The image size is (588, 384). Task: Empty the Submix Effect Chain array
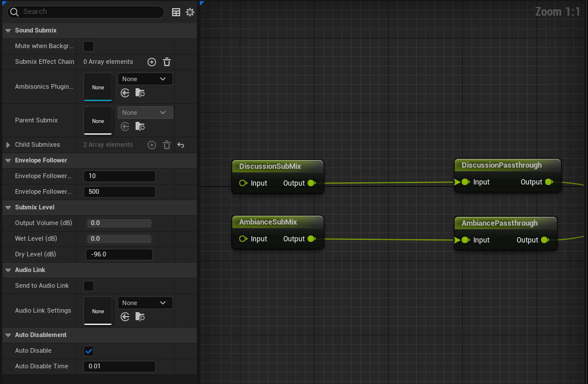coord(167,62)
